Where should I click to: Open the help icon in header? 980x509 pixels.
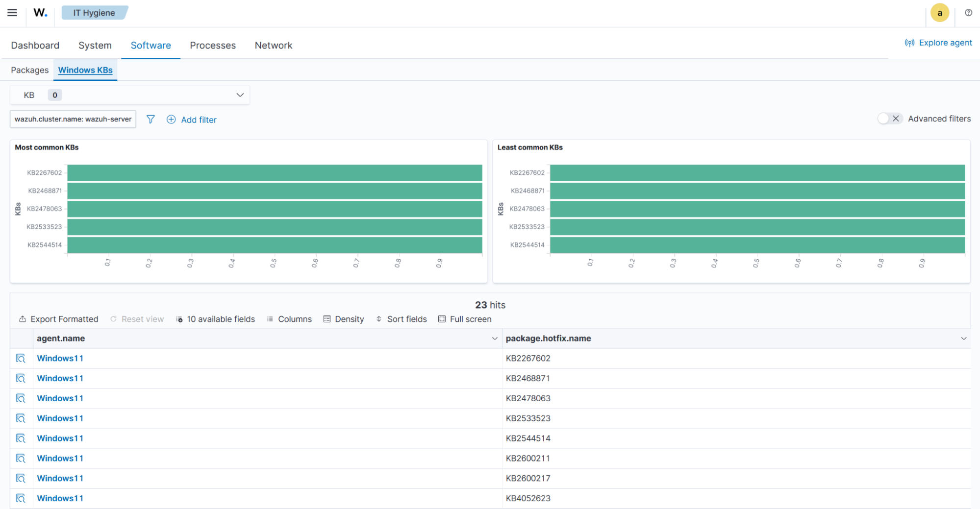(968, 13)
